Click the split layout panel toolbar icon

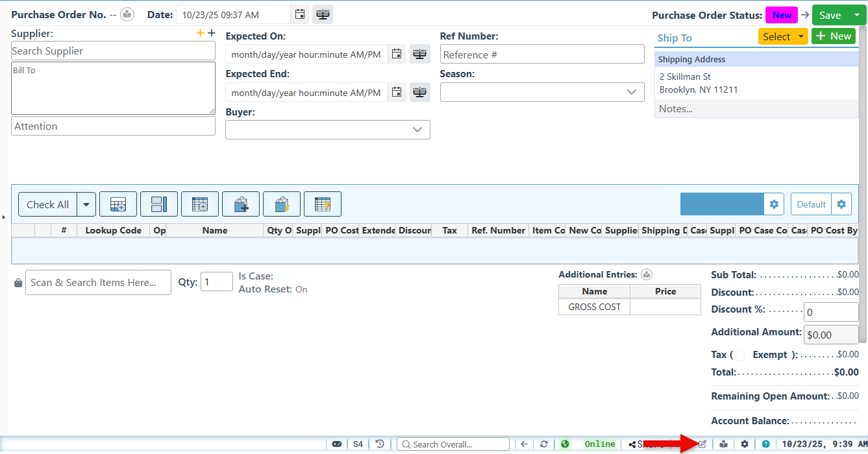pos(159,204)
